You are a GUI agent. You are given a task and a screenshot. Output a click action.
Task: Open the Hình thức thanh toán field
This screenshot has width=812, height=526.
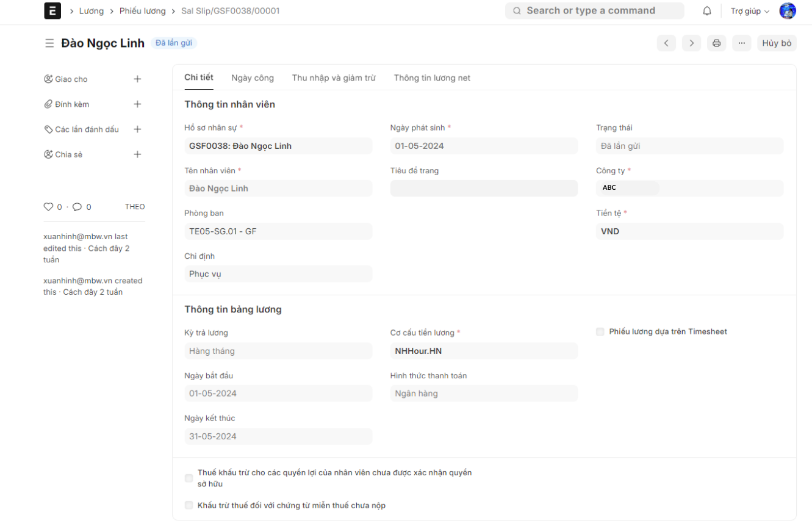pyautogui.click(x=484, y=394)
